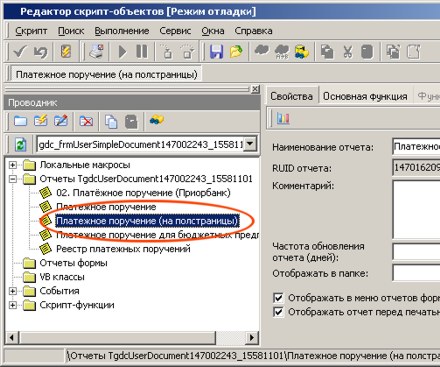Image resolution: width=440 pixels, height=367 pixels.
Task: Open the Поиск menu
Action: 71,31
